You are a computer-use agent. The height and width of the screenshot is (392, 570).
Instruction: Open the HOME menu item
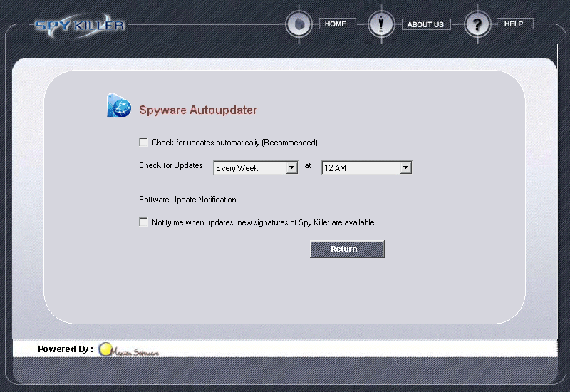tap(337, 24)
